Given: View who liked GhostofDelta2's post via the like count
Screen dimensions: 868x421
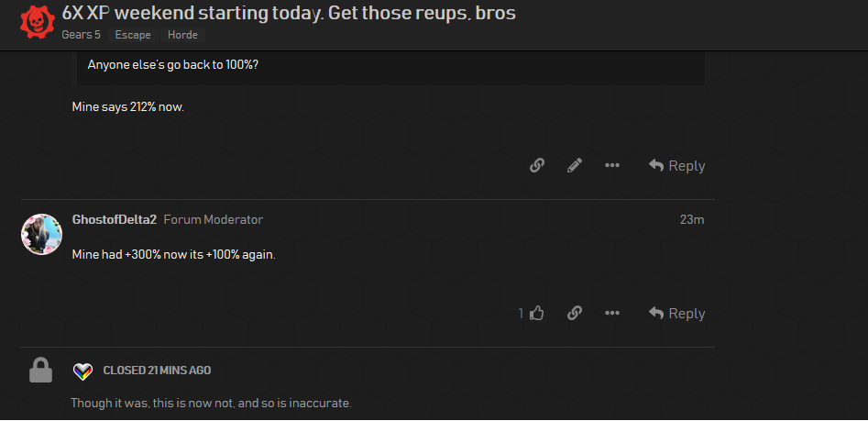Looking at the screenshot, I should point(521,313).
